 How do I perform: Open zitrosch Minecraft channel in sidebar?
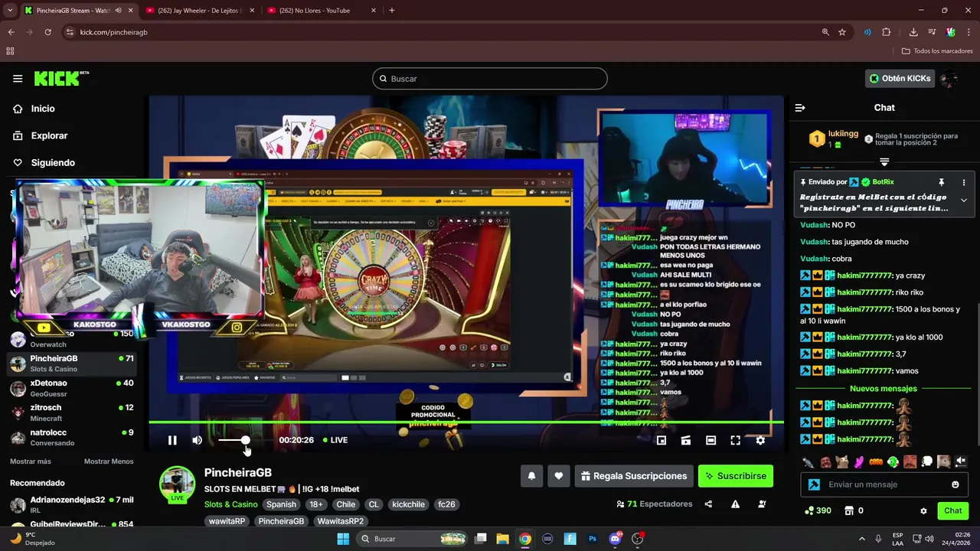[73, 412]
